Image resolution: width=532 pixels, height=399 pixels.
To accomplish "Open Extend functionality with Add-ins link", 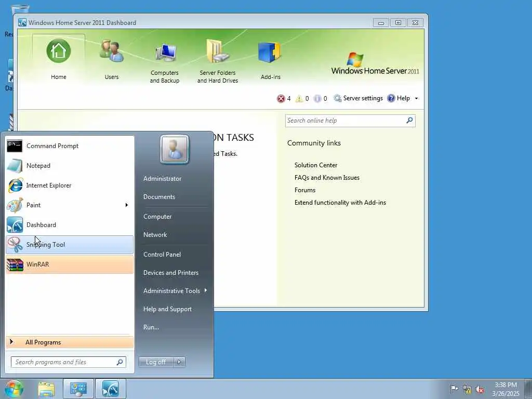I will [340, 203].
